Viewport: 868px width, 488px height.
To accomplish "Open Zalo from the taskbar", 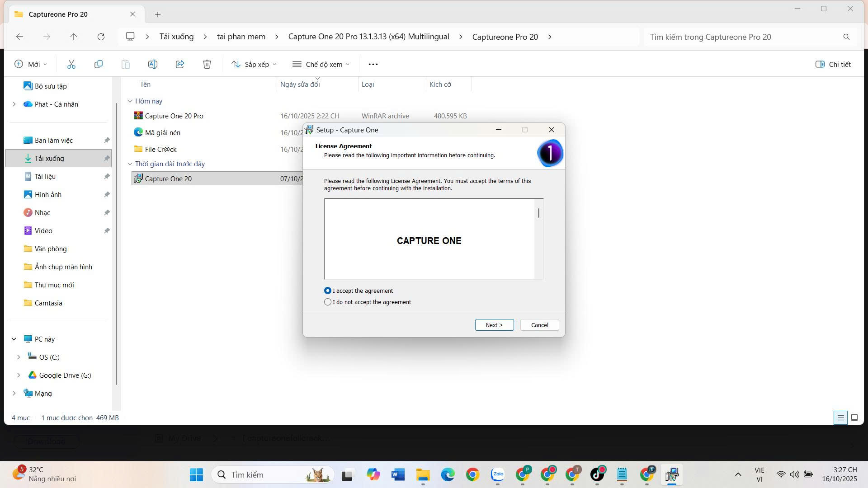I will 498,474.
